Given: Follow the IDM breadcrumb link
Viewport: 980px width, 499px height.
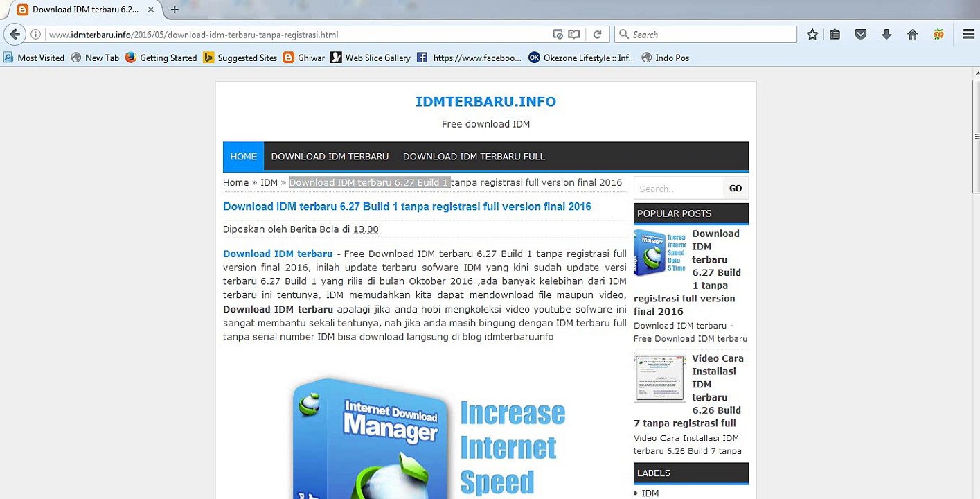Looking at the screenshot, I should point(269,182).
